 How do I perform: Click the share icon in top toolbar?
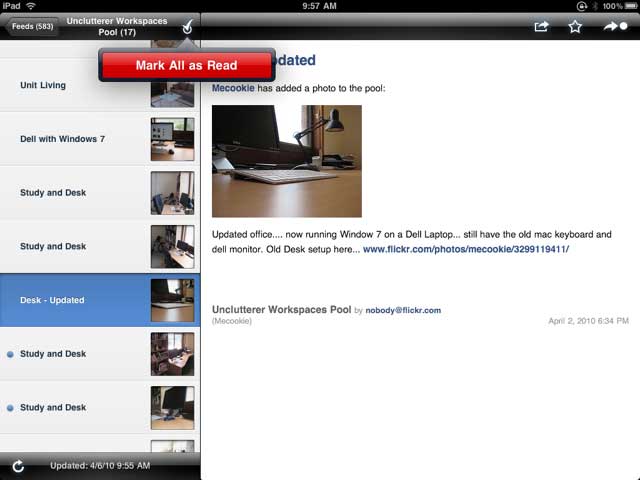coord(541,27)
